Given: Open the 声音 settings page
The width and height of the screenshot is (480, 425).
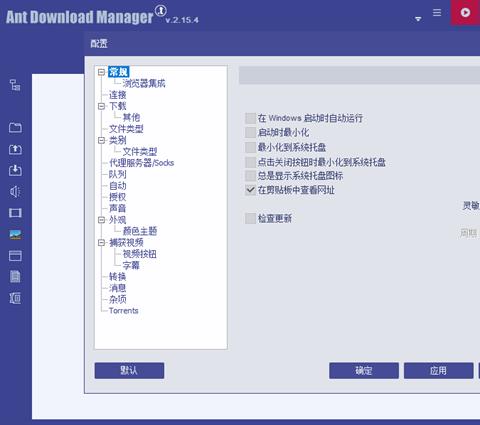Looking at the screenshot, I should (118, 208).
